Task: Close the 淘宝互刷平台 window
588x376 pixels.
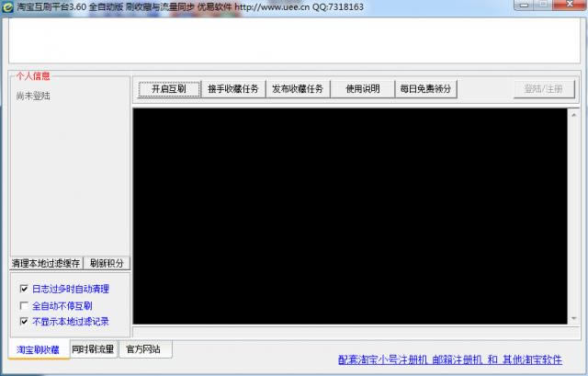Action: coord(569,6)
